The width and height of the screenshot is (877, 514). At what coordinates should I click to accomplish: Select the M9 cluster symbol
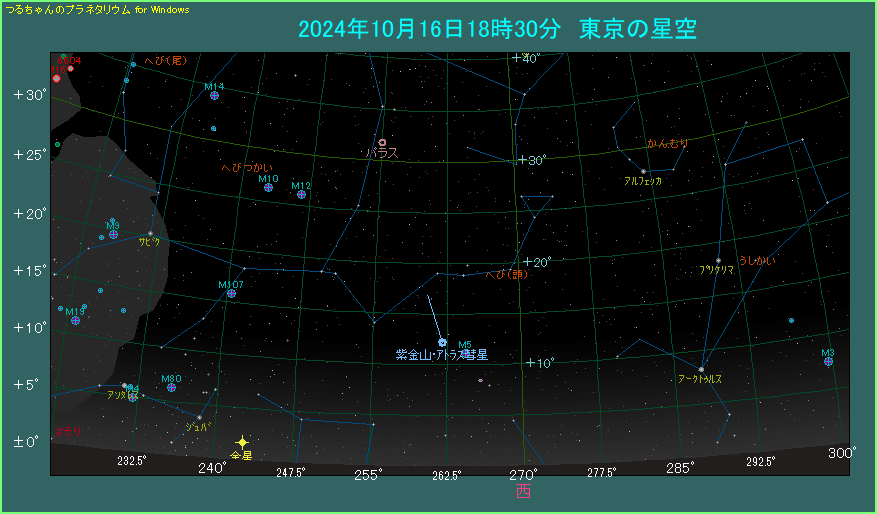click(x=113, y=234)
